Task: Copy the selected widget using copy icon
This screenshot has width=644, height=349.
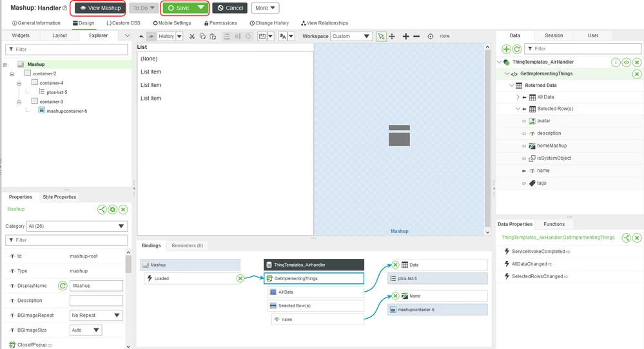Action: click(x=202, y=36)
